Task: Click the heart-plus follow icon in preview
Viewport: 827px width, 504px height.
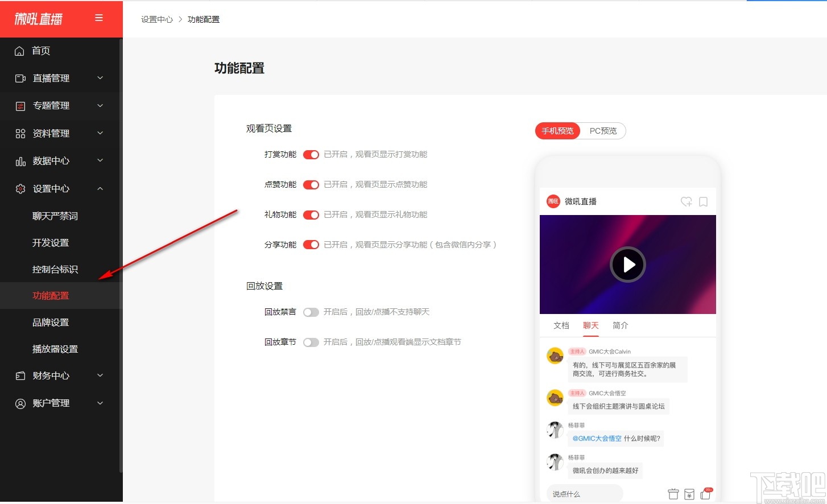Action: click(686, 201)
